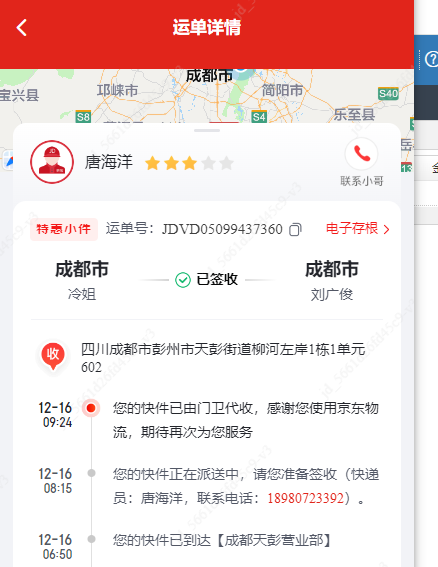Select the 12-16 09:24 timeline marker

[x=91, y=408]
